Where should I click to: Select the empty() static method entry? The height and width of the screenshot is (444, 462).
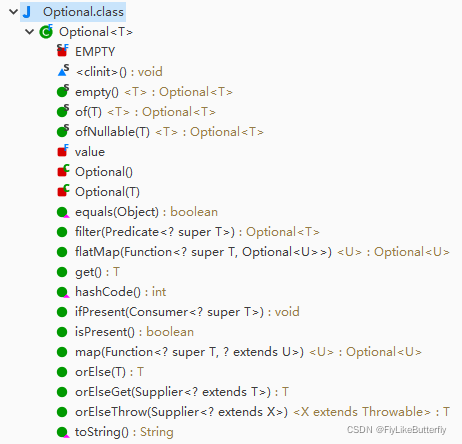(x=154, y=92)
